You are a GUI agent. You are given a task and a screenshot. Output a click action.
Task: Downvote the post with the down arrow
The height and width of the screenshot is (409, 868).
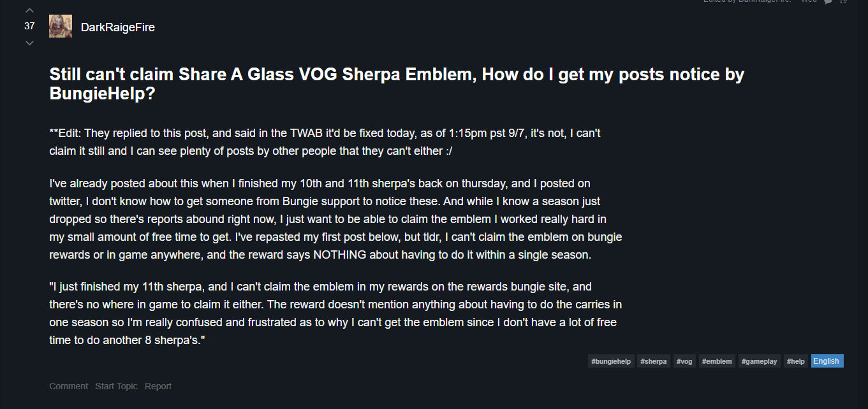[29, 43]
